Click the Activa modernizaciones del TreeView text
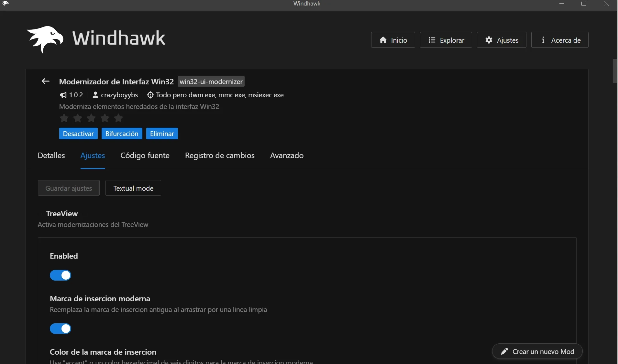 pyautogui.click(x=93, y=225)
